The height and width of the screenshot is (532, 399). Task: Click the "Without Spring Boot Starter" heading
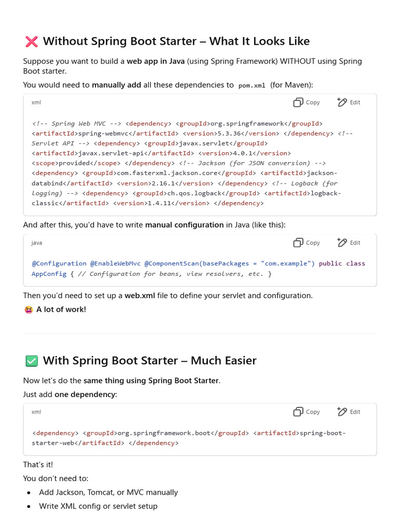[176, 42]
